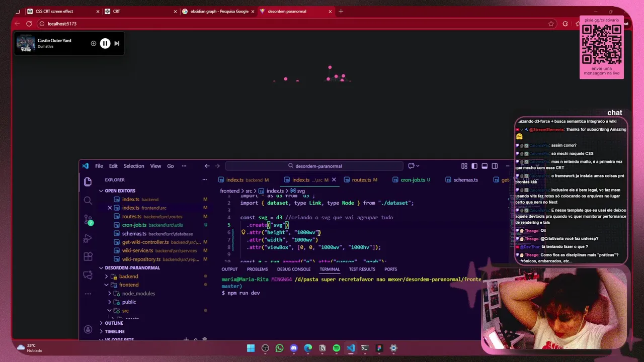This screenshot has height=362, width=644.
Task: Click the VS Code navigate forward arrow
Action: pyautogui.click(x=217, y=166)
